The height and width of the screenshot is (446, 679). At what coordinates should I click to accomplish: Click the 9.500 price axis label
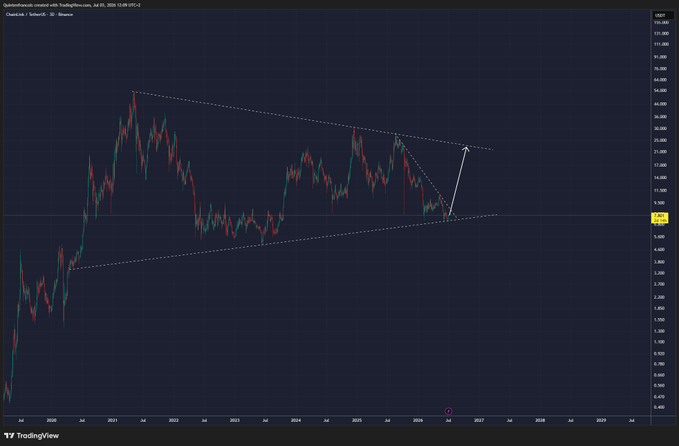[660, 203]
